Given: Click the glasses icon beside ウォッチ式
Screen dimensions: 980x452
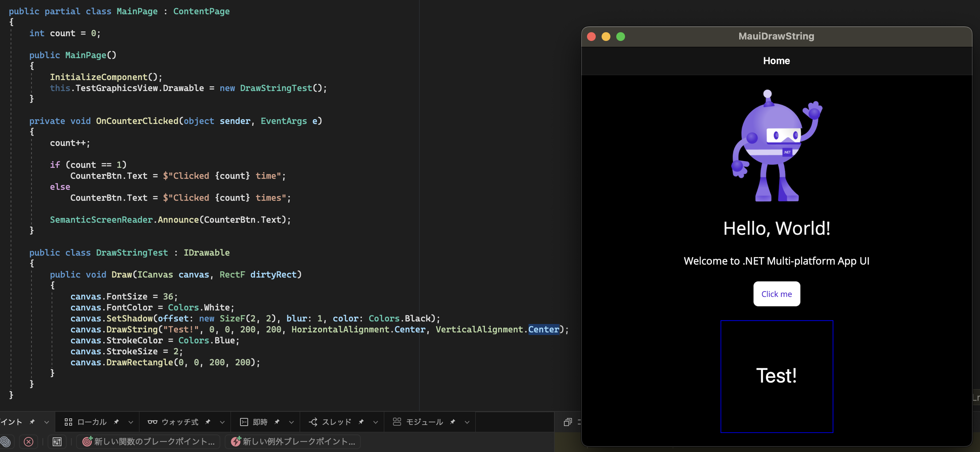Looking at the screenshot, I should (152, 422).
